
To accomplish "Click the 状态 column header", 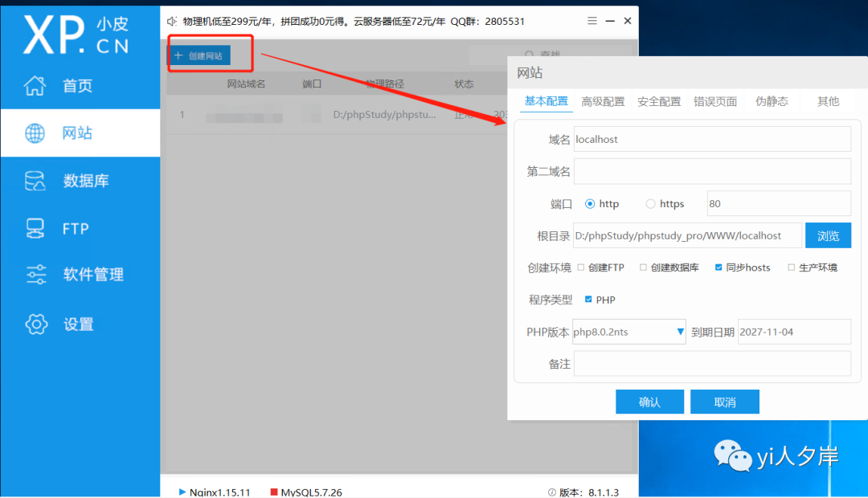I will (464, 84).
